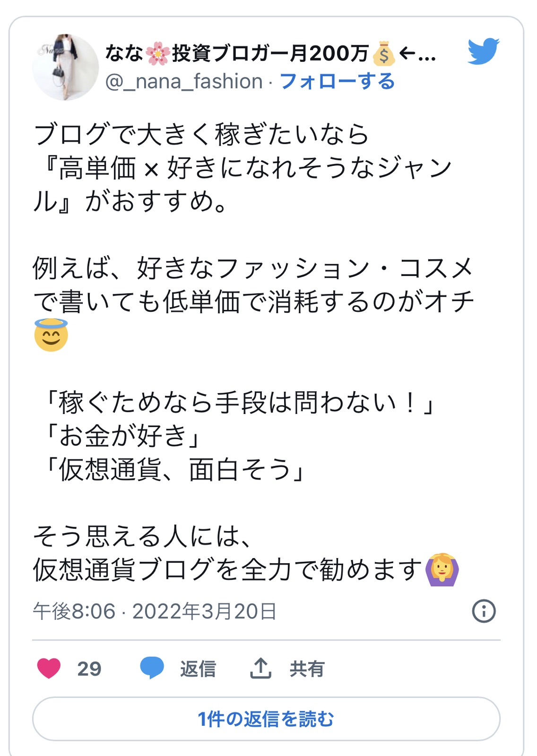Click the woman OK-gesture emoji

tap(442, 569)
